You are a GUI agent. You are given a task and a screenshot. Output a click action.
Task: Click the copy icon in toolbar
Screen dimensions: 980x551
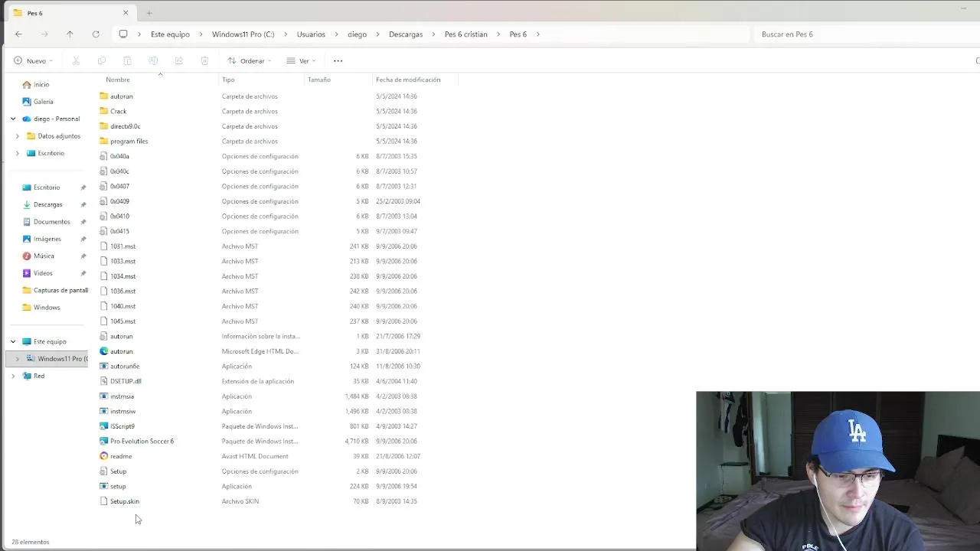(x=102, y=60)
